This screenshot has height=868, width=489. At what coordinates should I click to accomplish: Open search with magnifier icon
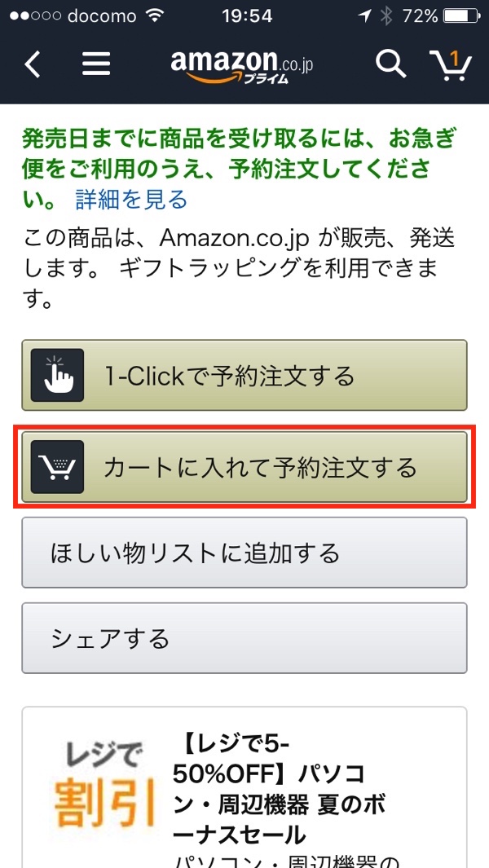[391, 64]
